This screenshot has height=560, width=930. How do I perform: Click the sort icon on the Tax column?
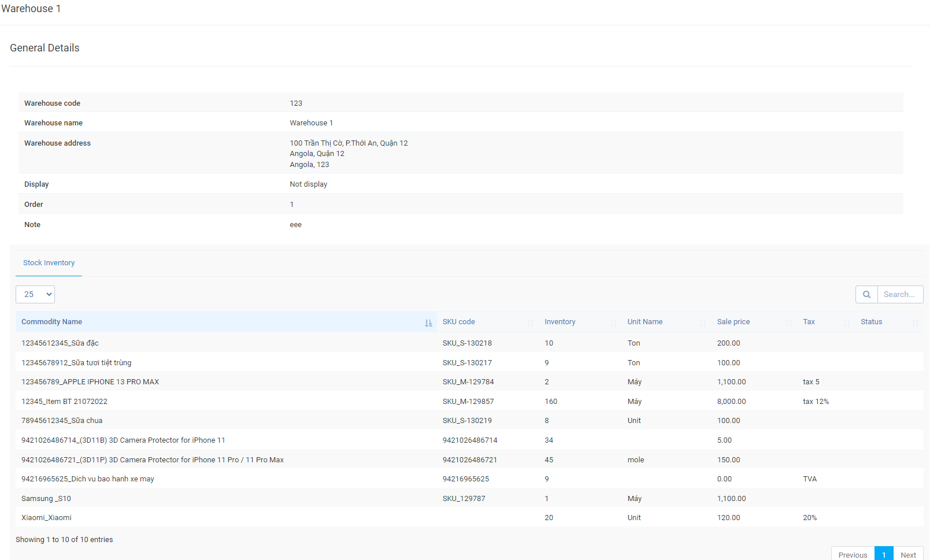(x=846, y=322)
